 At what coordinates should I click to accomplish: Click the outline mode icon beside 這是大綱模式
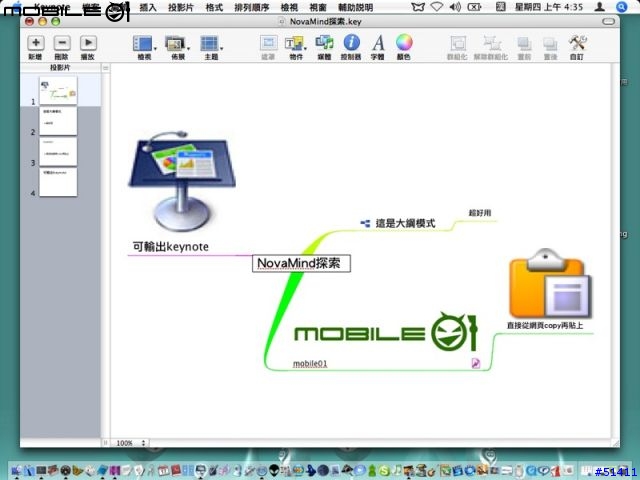tap(365, 223)
